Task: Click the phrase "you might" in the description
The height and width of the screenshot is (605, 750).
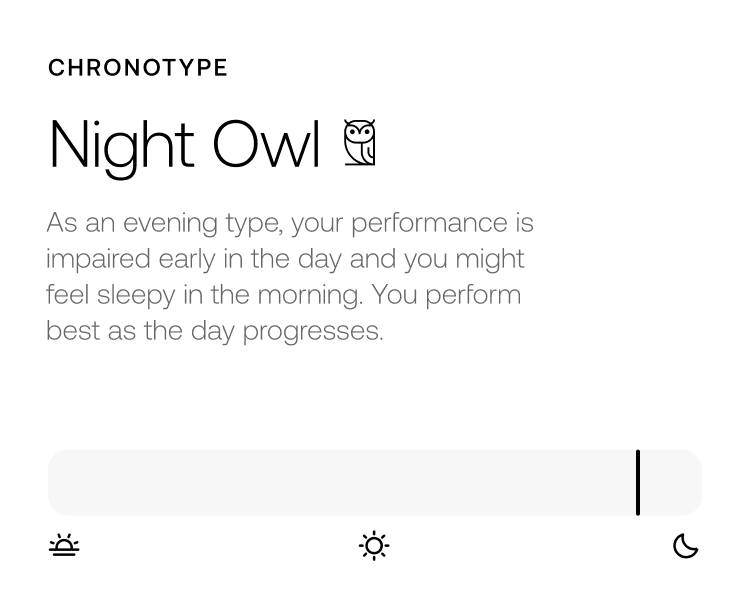Action: point(465,259)
